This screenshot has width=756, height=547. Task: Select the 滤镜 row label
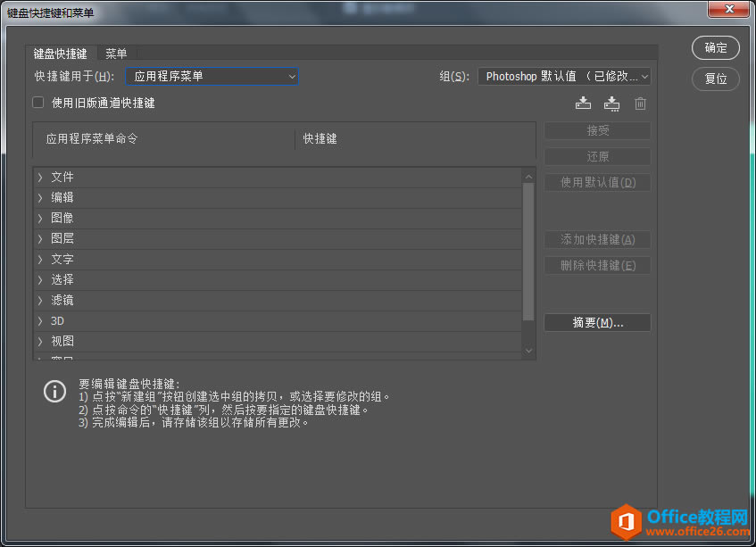[x=62, y=300]
